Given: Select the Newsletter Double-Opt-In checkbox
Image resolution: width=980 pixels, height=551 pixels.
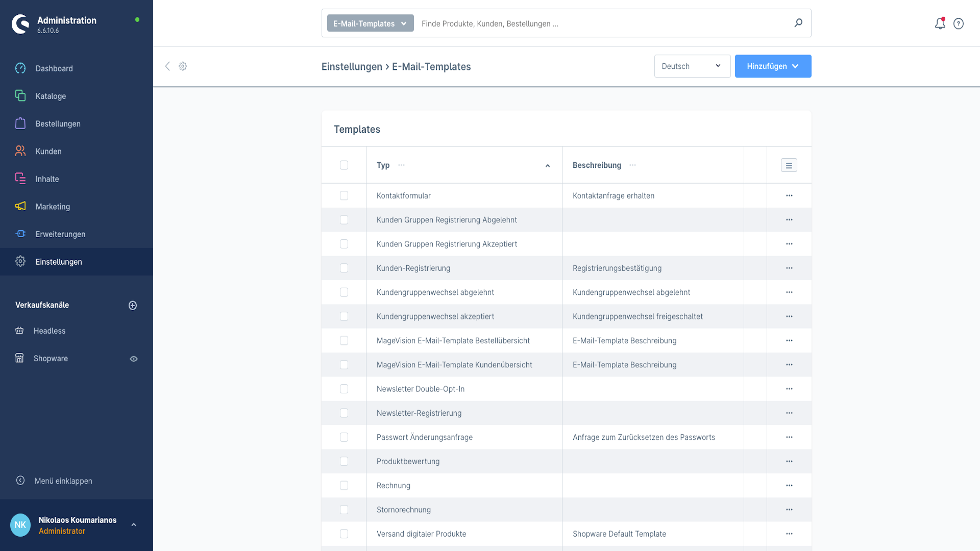Looking at the screenshot, I should coord(344,389).
